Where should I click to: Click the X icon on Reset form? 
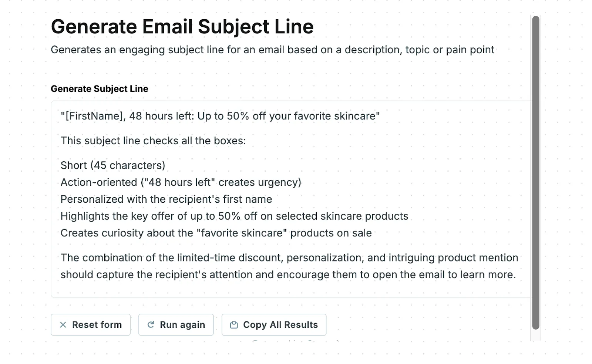63,325
